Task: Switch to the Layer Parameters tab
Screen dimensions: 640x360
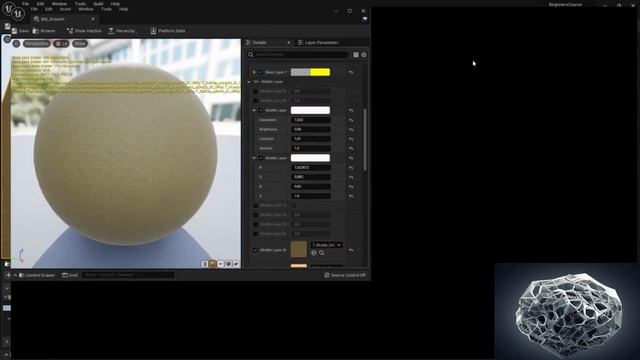Action: tap(318, 42)
